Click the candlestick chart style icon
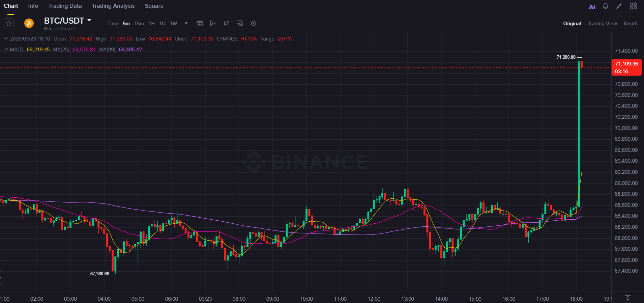Image resolution: width=644 pixels, height=303 pixels. pyautogui.click(x=227, y=23)
